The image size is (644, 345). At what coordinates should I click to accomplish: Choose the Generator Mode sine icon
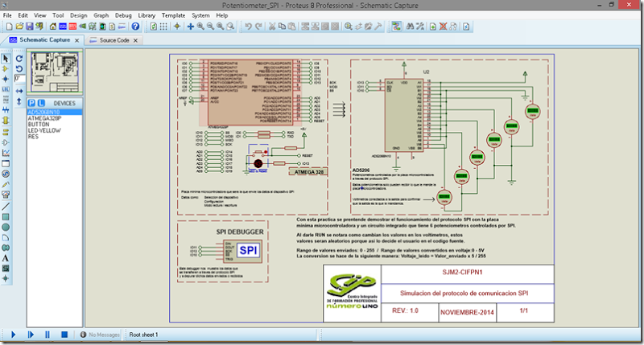click(x=6, y=174)
